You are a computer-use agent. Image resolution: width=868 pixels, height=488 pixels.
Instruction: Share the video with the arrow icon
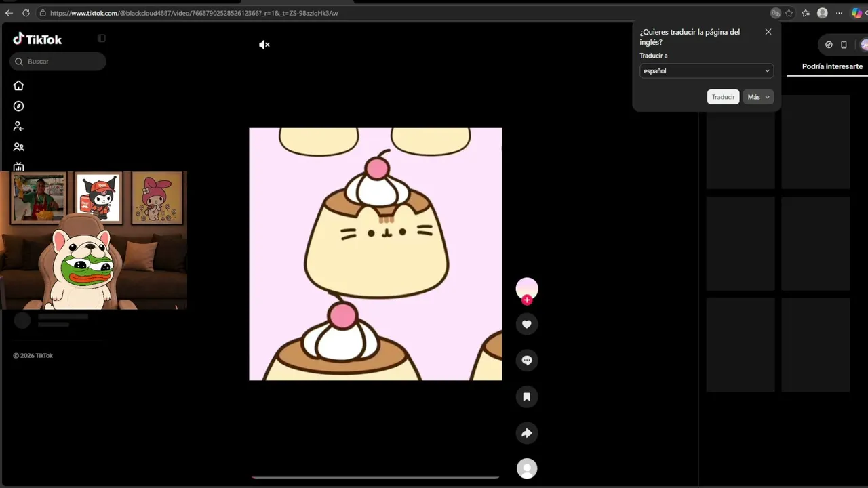pos(527,433)
